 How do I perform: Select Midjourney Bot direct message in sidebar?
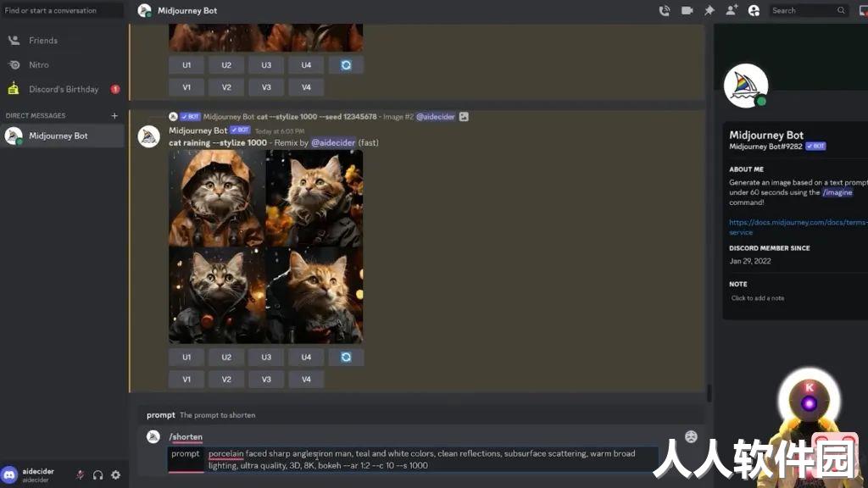62,136
